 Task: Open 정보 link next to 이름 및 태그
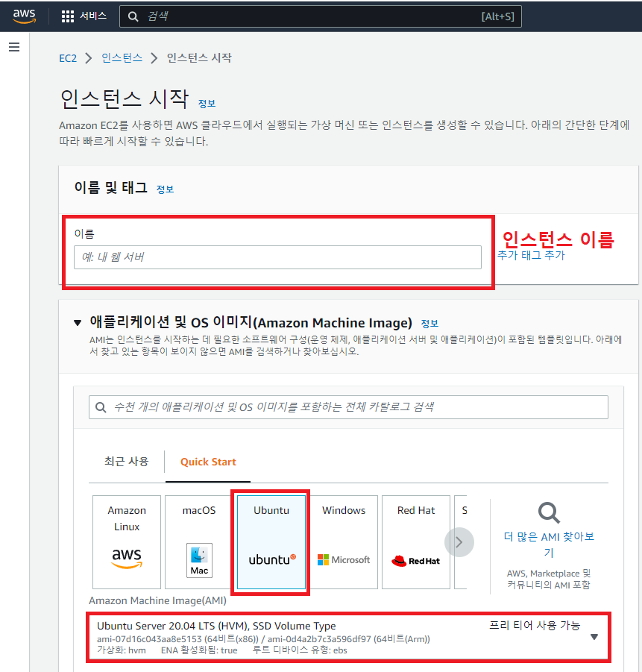coord(165,189)
